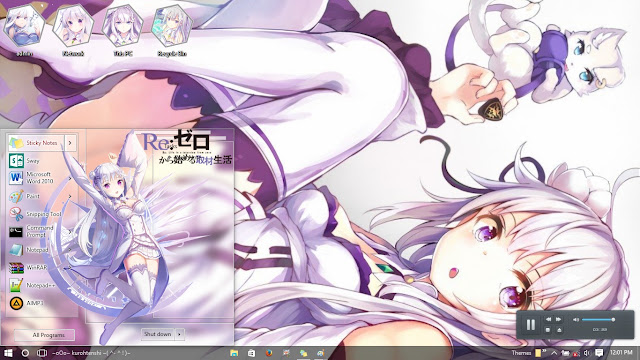Adjust the media widget volume slider

pyautogui.click(x=598, y=320)
